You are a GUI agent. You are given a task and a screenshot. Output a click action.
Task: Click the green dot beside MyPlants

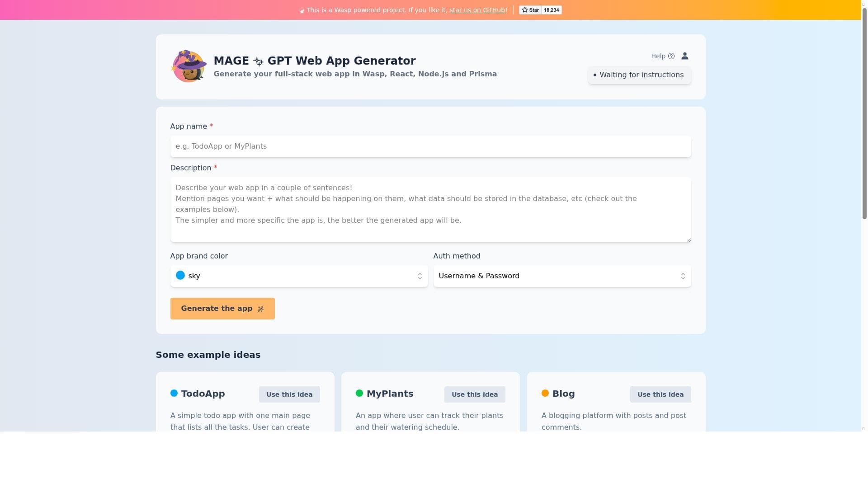[x=359, y=393]
